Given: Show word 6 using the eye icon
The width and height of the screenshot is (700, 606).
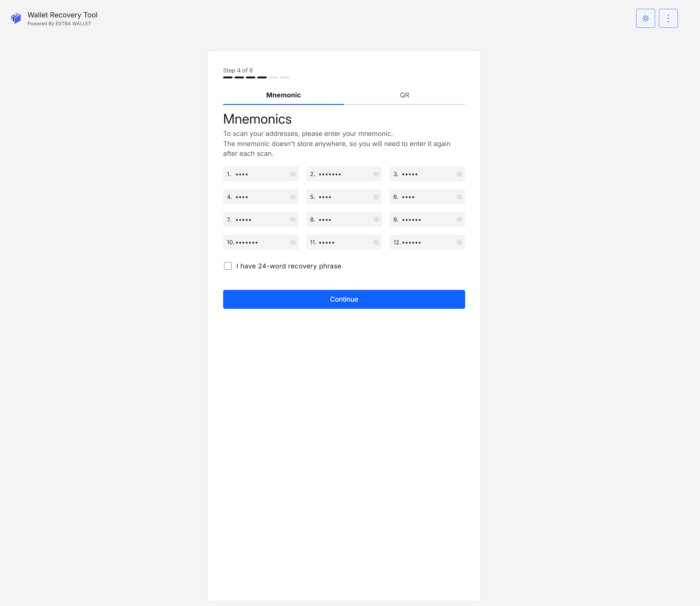Looking at the screenshot, I should (x=459, y=197).
